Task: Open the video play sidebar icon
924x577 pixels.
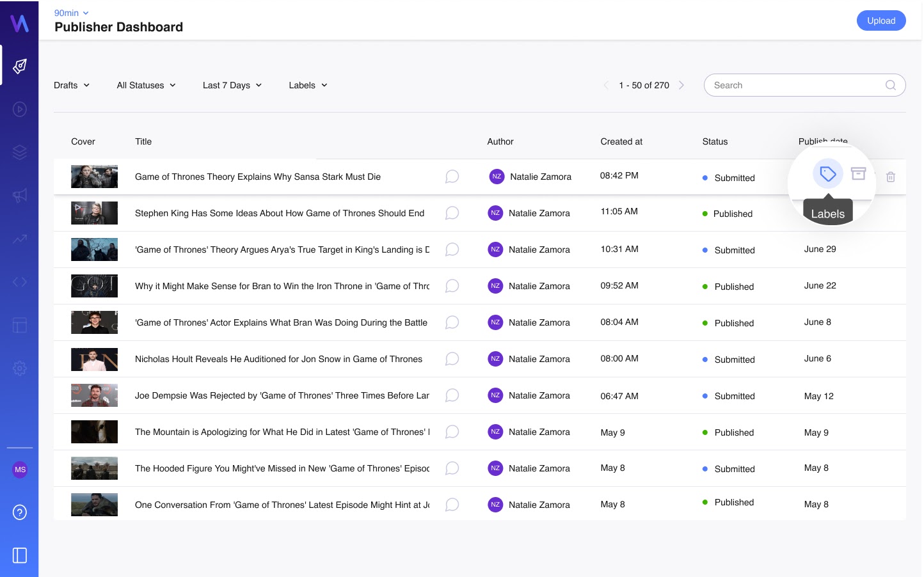Action: click(20, 109)
